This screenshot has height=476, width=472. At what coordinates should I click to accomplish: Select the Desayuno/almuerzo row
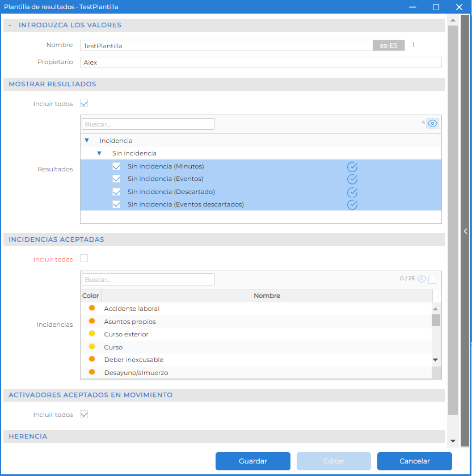click(x=256, y=373)
